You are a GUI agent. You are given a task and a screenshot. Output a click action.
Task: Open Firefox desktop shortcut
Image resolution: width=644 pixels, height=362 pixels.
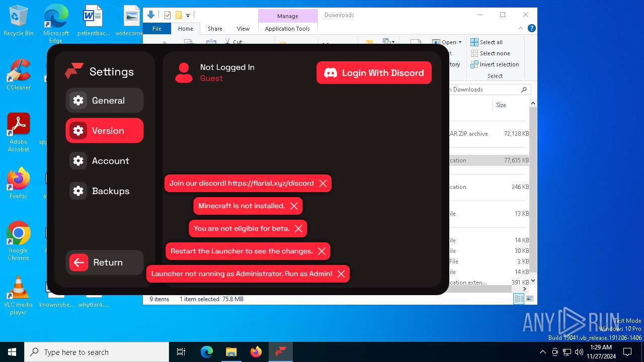19,183
